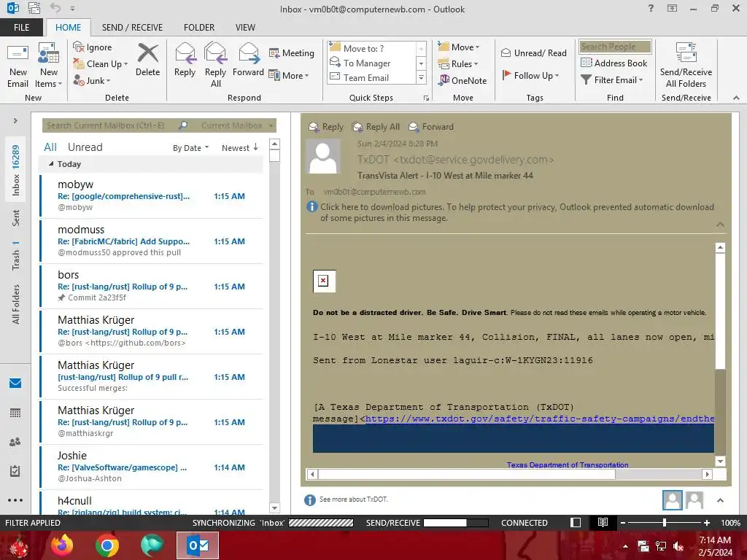Open the By Date arrangement dropdown
The image size is (747, 560).
190,147
